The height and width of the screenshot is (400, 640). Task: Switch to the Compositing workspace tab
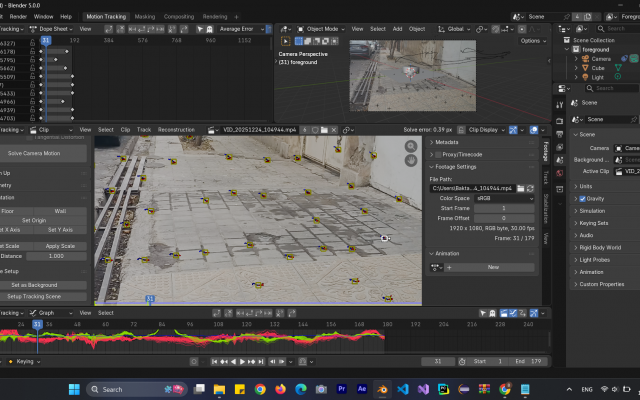(x=179, y=16)
